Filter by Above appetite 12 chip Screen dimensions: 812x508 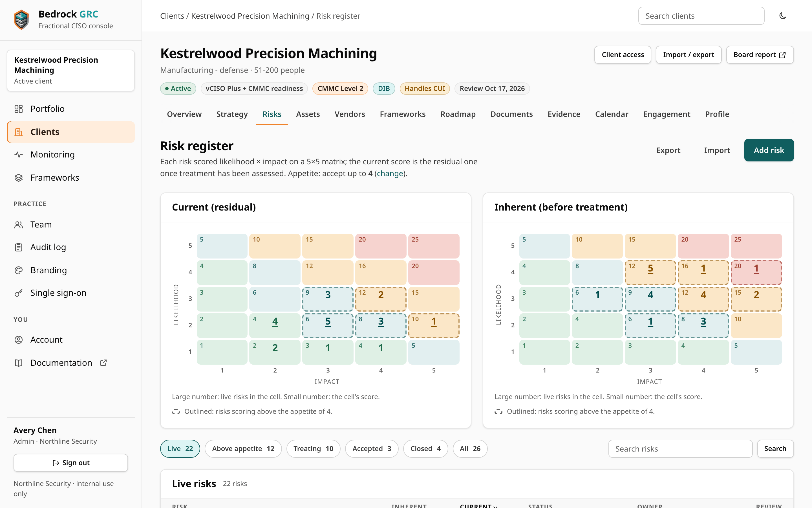pyautogui.click(x=243, y=448)
